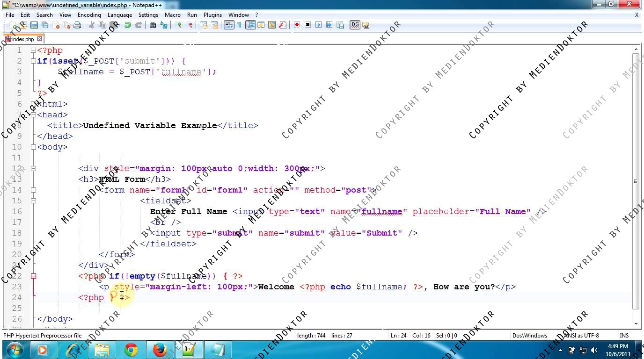
Task: Open the Encoding menu
Action: 89,15
